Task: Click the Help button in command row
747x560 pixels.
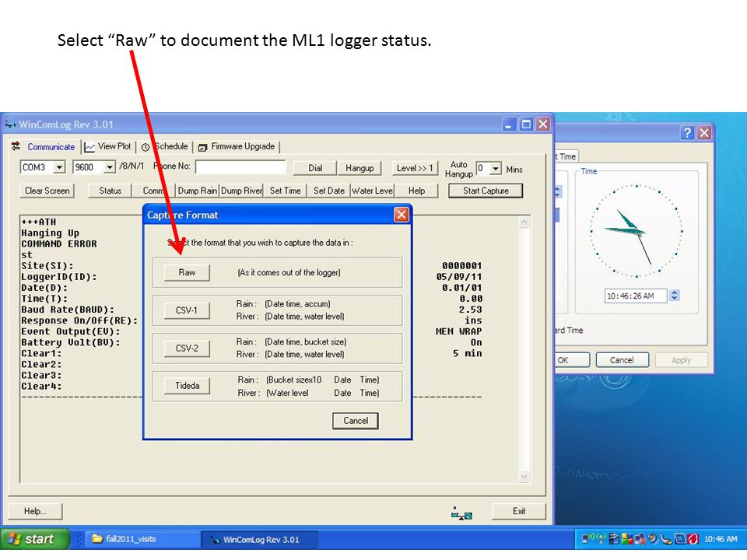Action: click(x=416, y=191)
